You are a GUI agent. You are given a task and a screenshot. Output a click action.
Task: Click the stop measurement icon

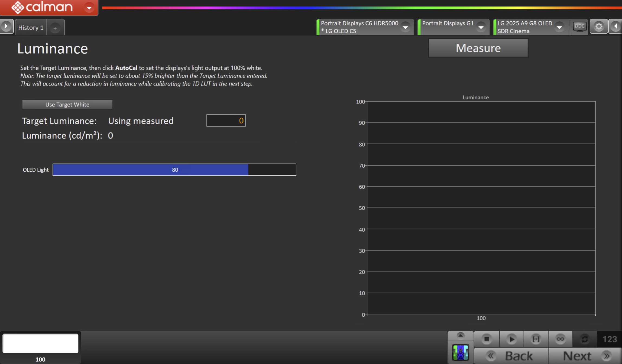click(487, 339)
